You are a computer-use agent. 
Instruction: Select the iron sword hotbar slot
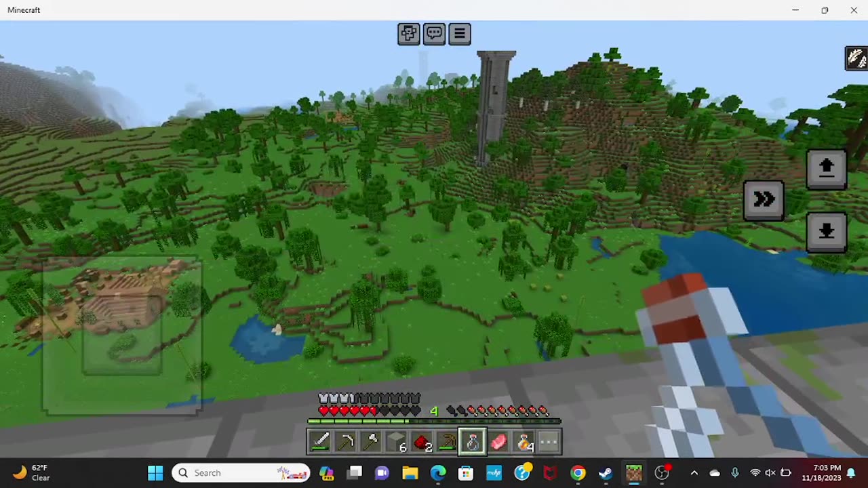321,443
